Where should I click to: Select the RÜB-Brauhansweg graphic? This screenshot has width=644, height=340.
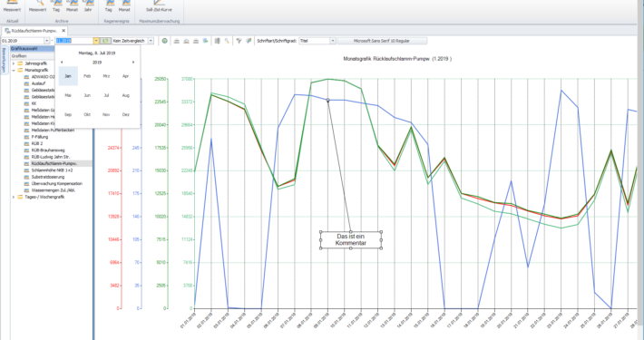[48, 151]
